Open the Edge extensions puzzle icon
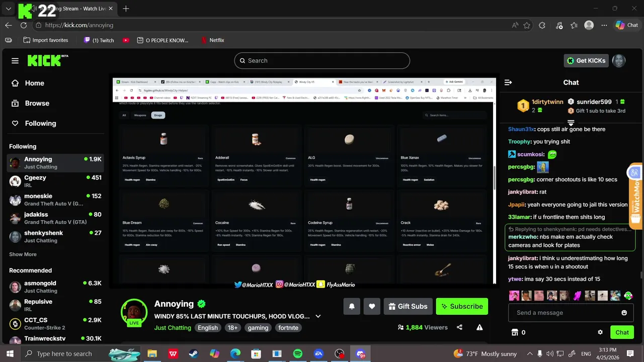Screen dimensions: 644x362 [542, 25]
